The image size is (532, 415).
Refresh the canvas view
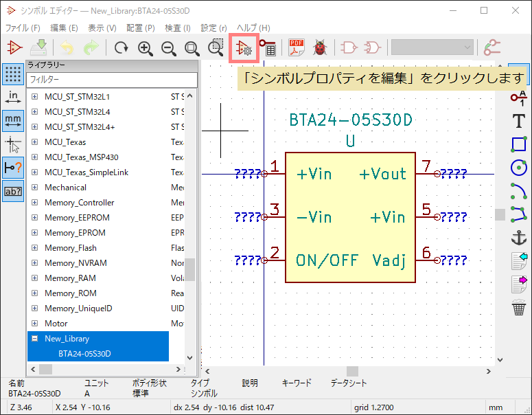121,48
